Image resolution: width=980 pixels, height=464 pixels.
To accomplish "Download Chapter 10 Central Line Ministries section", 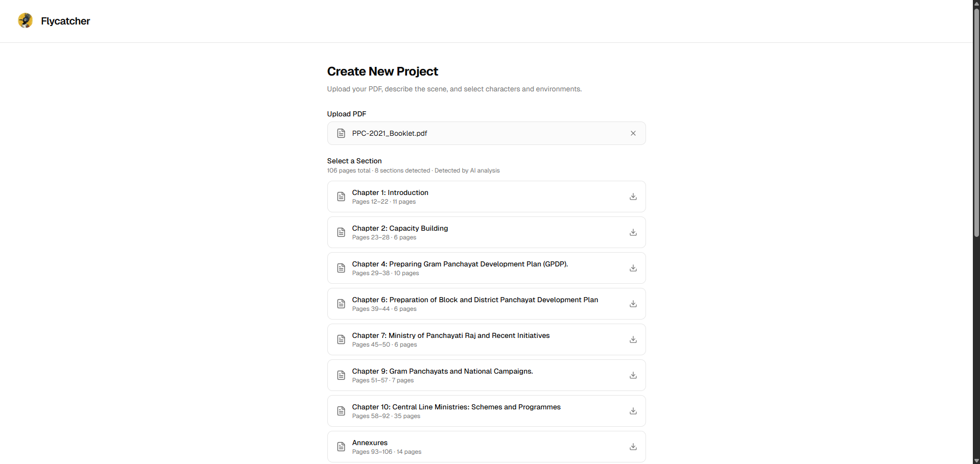I will 633,411.
